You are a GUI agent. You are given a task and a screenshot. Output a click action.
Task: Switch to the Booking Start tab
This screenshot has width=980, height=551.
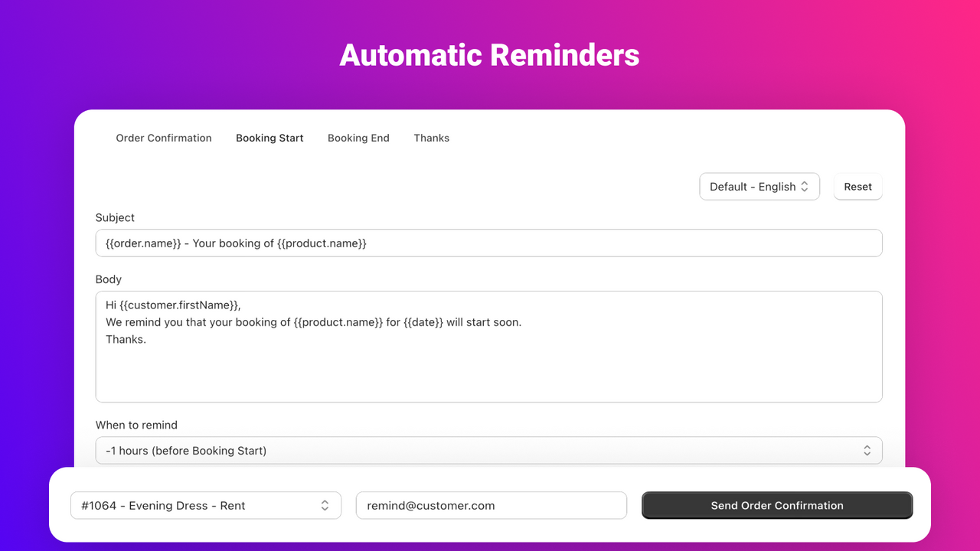pyautogui.click(x=269, y=138)
